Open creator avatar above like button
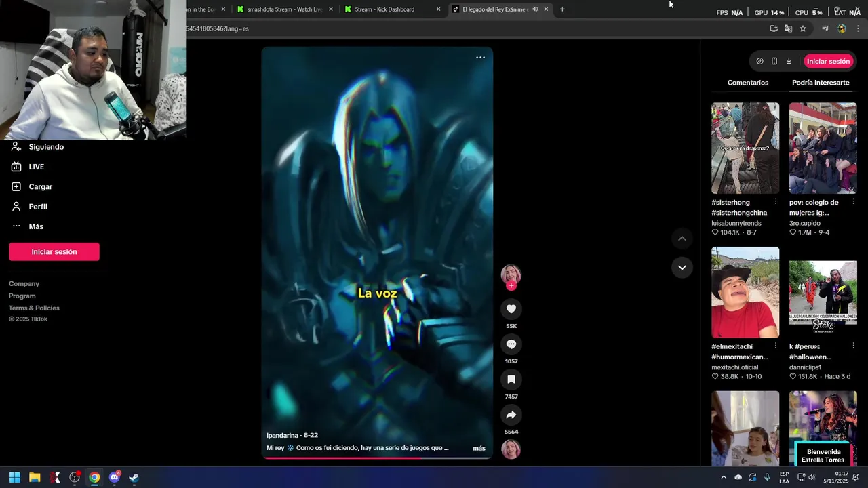Screen dimensions: 868x488 coord(511,274)
